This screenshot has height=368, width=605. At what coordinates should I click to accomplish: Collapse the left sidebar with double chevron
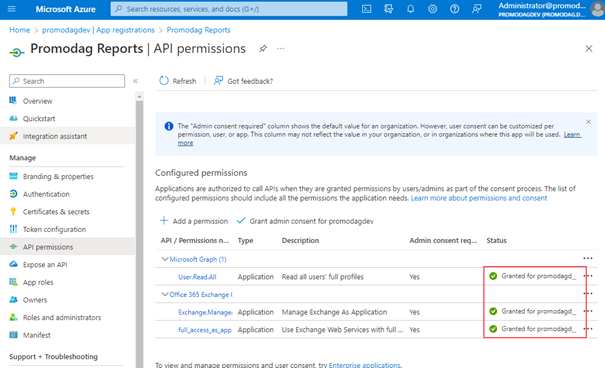135,81
